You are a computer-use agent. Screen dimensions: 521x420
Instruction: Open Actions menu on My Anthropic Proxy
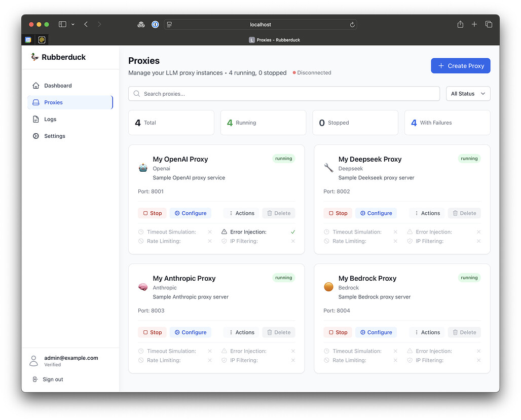pyautogui.click(x=241, y=332)
